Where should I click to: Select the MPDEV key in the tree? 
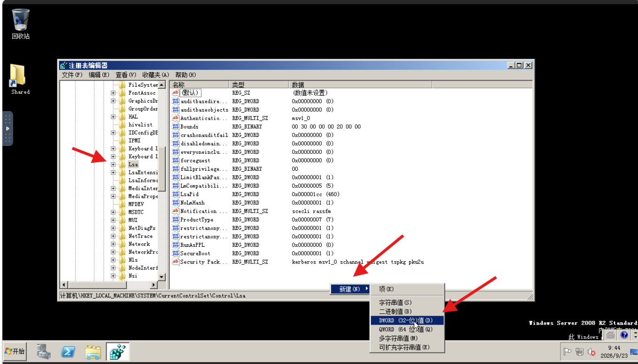(136, 204)
